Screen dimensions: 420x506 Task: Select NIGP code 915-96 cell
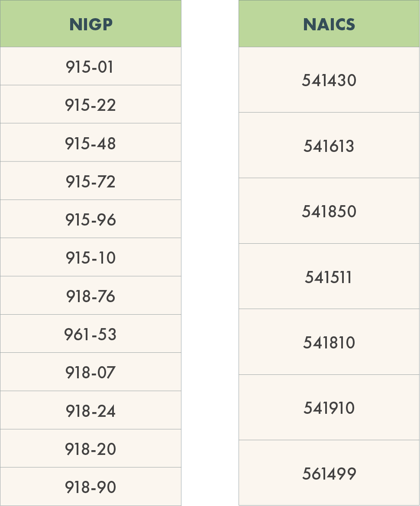(91, 219)
